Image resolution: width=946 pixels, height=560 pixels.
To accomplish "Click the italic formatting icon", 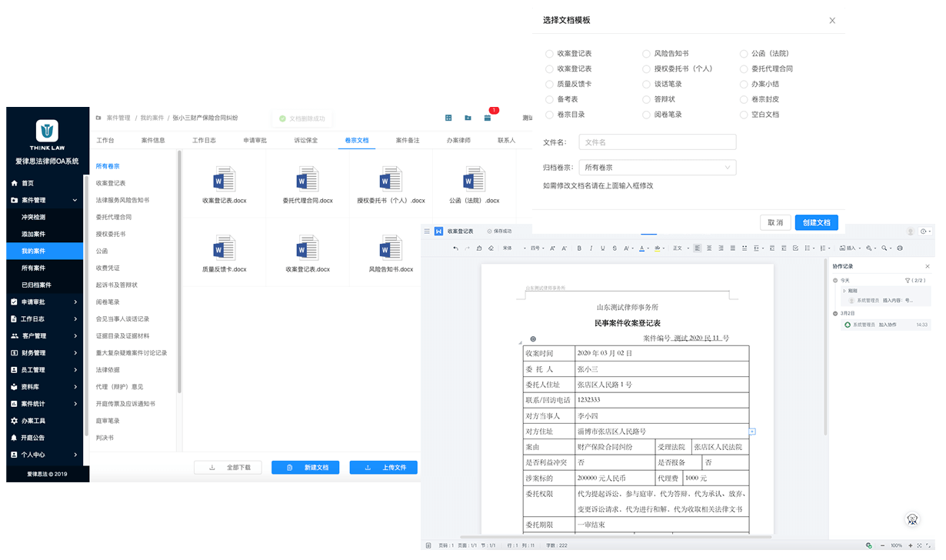I will click(591, 248).
